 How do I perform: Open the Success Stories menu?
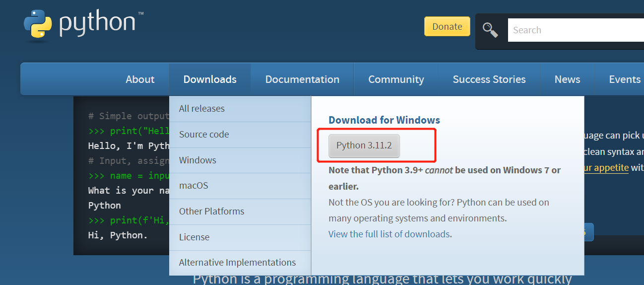[x=489, y=79]
